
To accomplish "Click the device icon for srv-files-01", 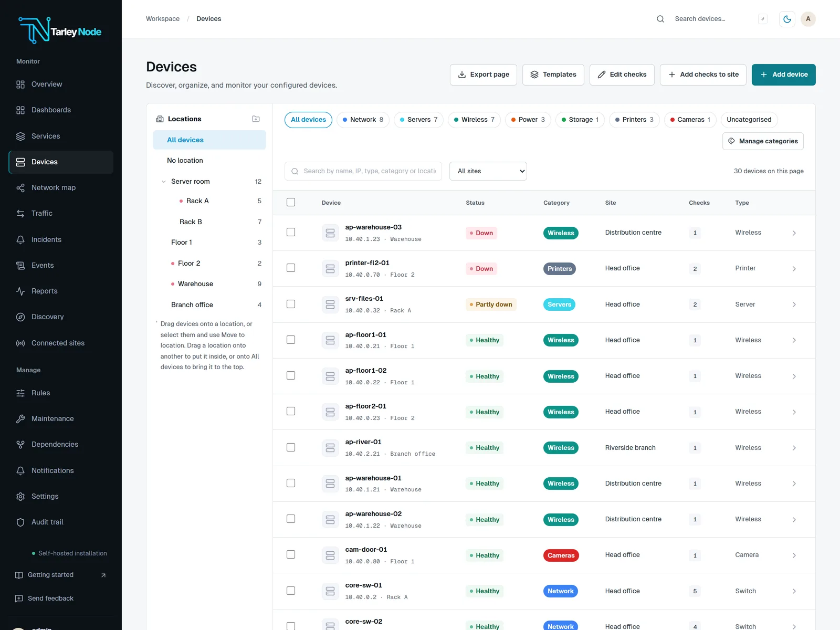I will [x=330, y=304].
